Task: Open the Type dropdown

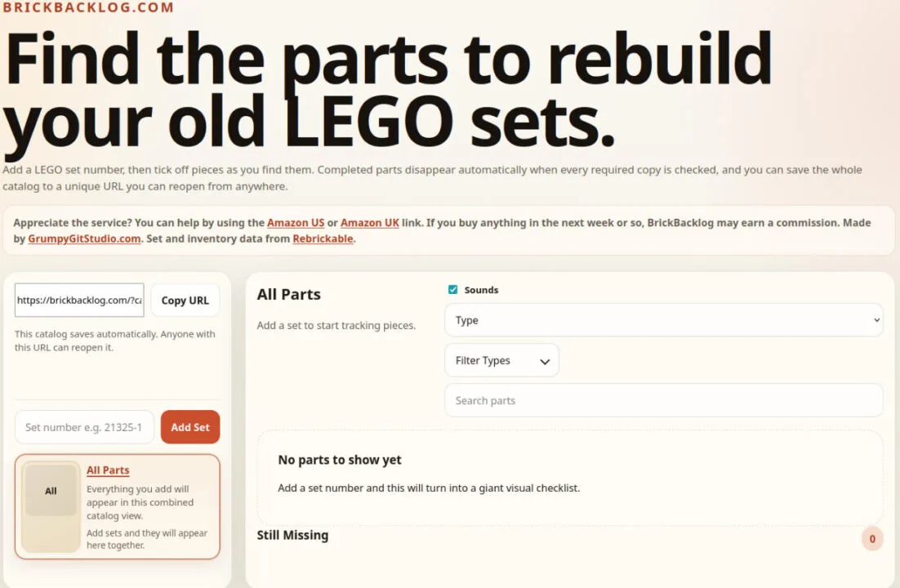Action: click(663, 320)
